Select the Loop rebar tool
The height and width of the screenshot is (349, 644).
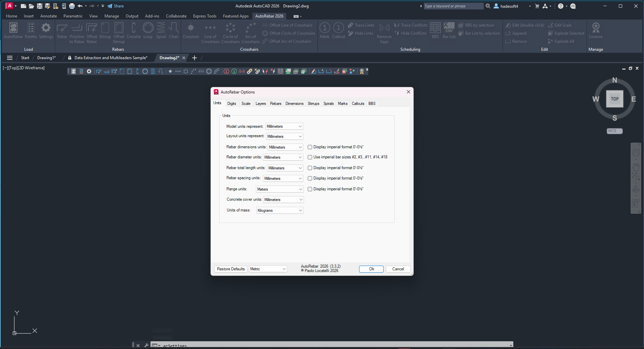148,31
